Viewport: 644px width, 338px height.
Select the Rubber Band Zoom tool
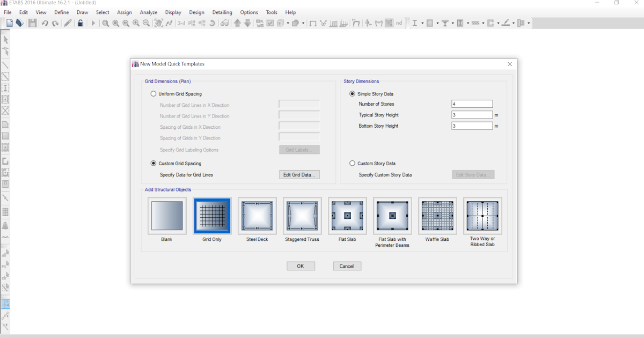click(x=105, y=23)
